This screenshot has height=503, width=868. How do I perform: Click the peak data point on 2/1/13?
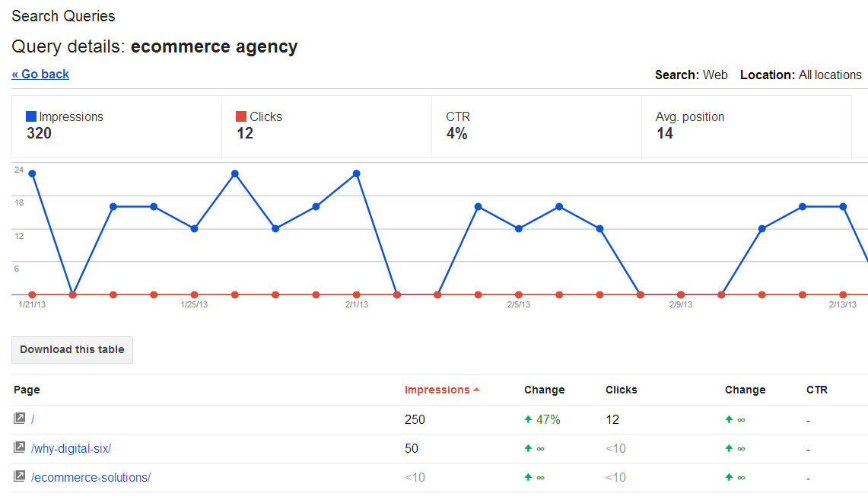pyautogui.click(x=355, y=174)
